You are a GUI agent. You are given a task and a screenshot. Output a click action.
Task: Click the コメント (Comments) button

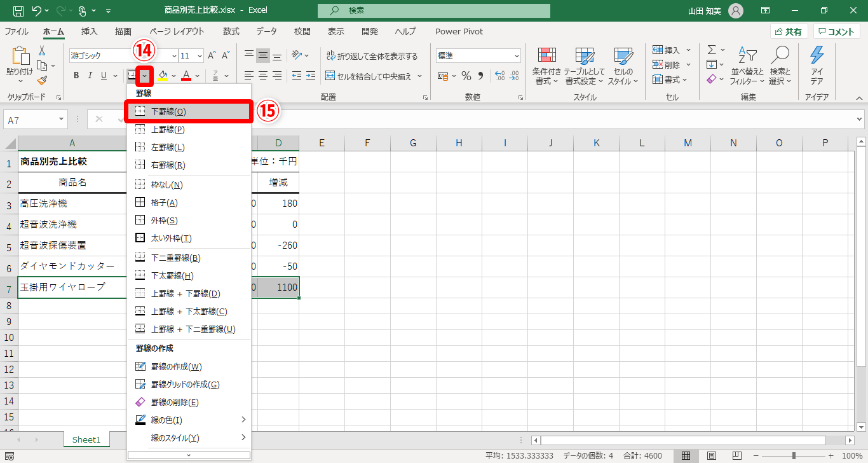pos(837,31)
